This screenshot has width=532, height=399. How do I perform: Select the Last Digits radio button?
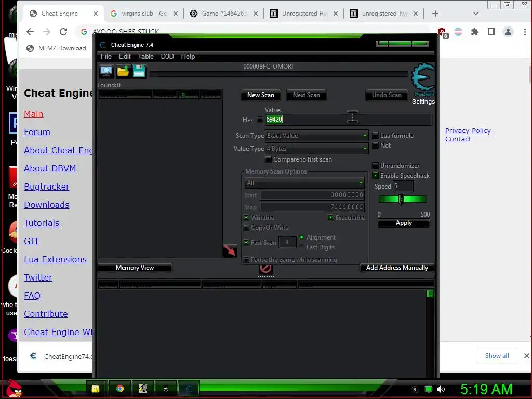(302, 247)
